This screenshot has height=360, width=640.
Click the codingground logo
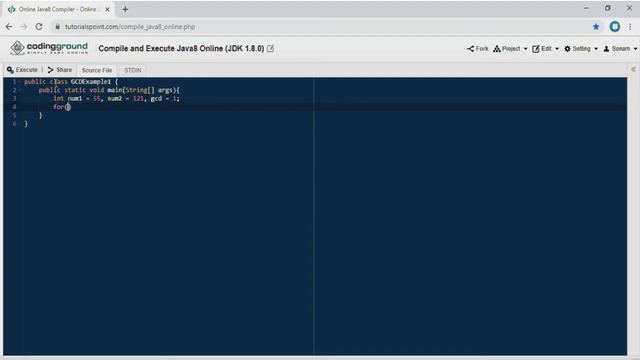point(49,48)
